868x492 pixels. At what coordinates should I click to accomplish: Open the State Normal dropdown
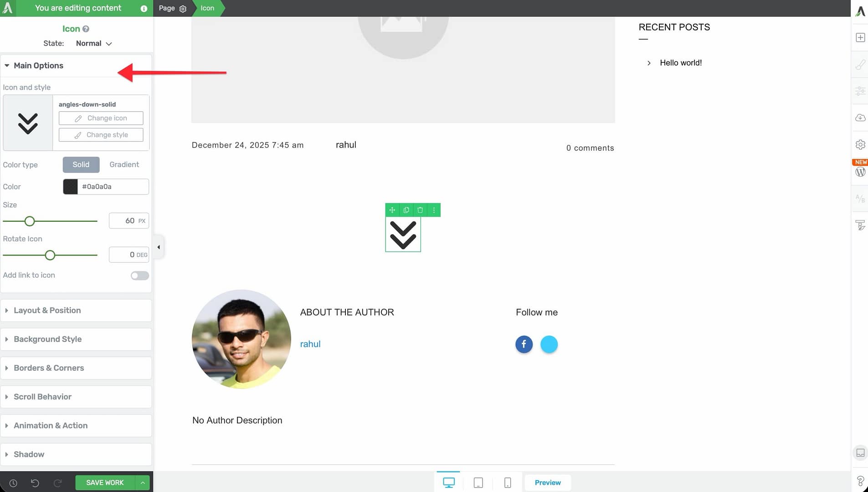click(93, 43)
